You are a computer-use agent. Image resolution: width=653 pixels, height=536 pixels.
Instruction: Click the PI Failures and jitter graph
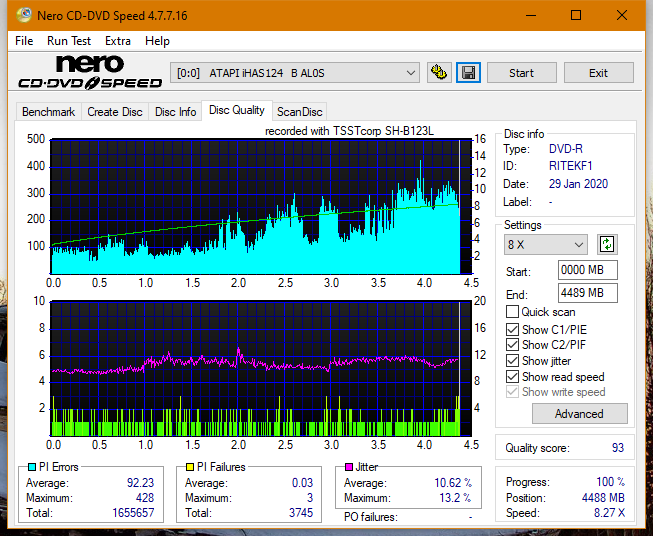(x=261, y=369)
